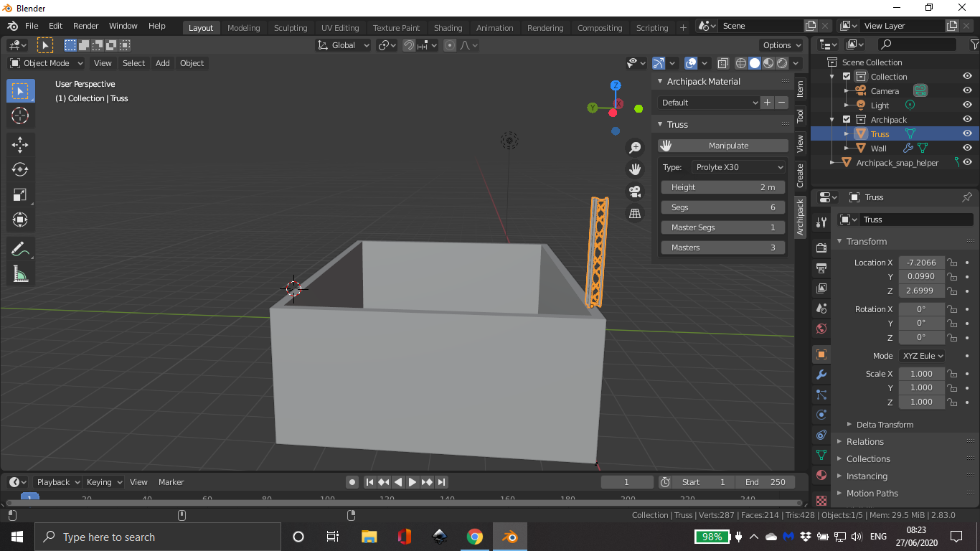This screenshot has width=980, height=551.
Task: Open the Object Mode dropdown
Action: tap(47, 63)
